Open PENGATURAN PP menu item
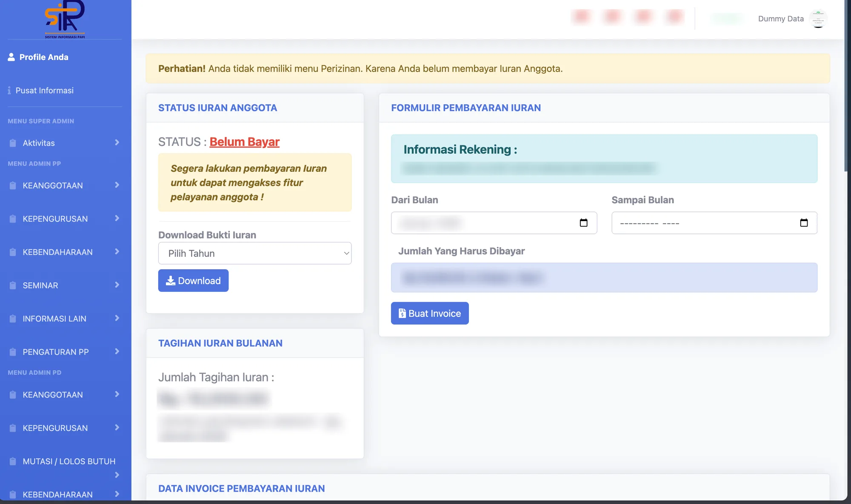 [x=56, y=352]
